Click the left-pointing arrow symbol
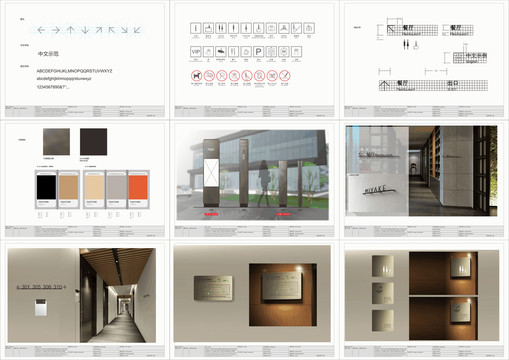 pyautogui.click(x=41, y=30)
